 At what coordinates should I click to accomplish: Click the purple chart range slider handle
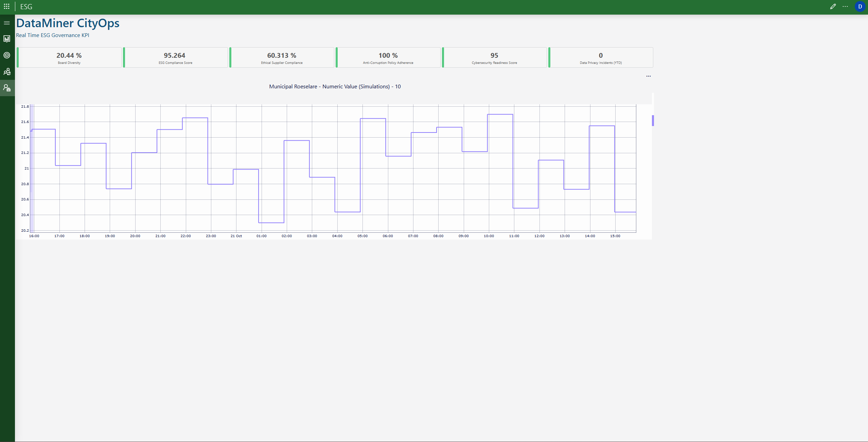(x=653, y=121)
